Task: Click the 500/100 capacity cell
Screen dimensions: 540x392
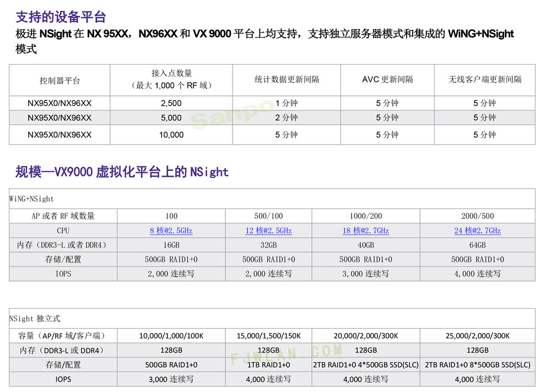Action: (x=269, y=216)
